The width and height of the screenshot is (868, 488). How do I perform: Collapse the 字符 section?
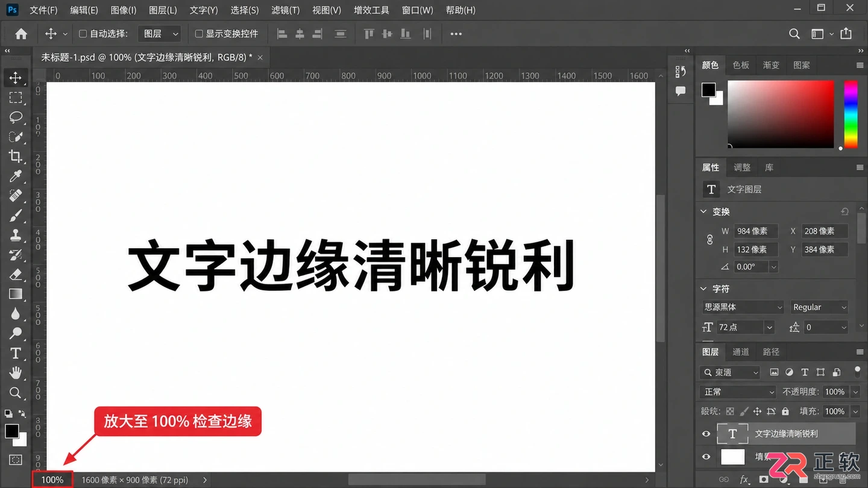[x=703, y=289]
